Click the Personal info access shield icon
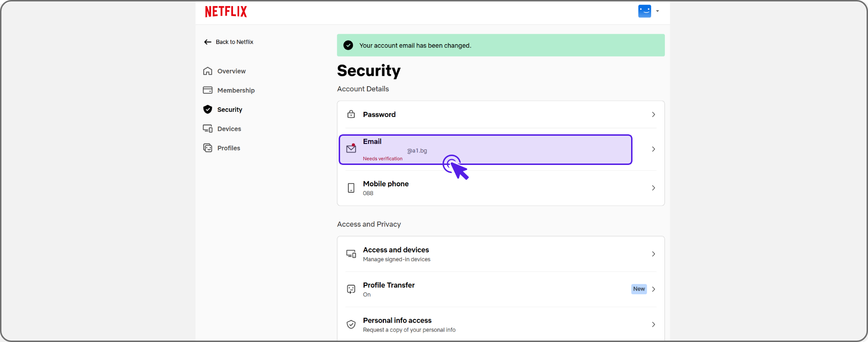Screen dimensions: 868x342 tap(351, 325)
